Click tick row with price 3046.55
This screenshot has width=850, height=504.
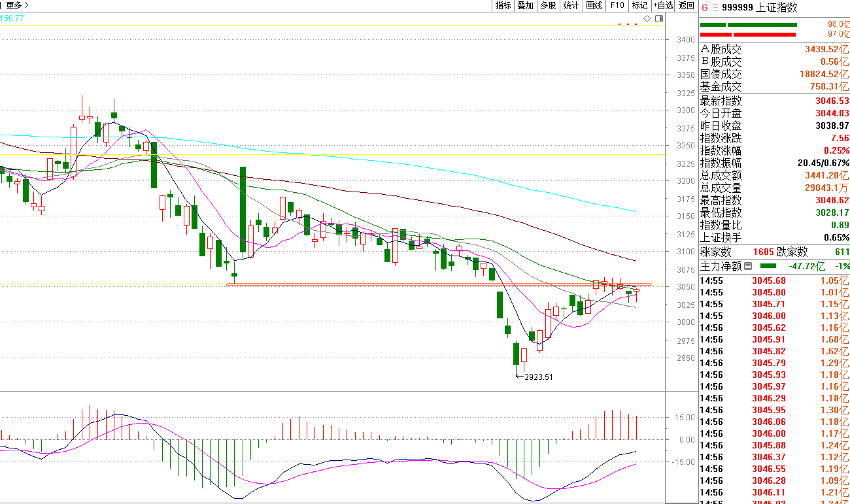[774, 469]
